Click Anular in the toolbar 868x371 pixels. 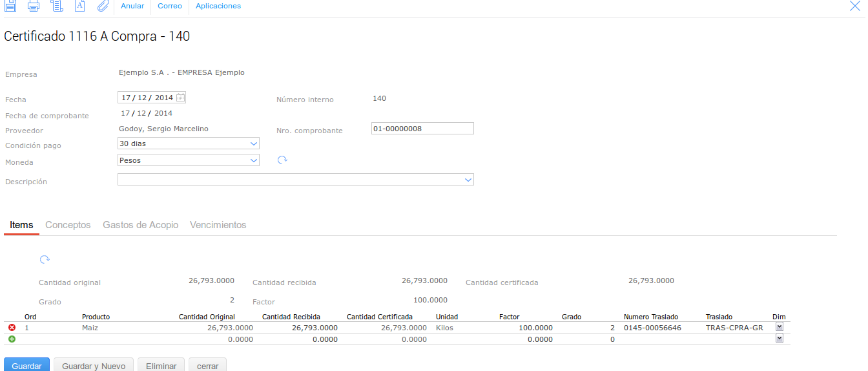click(x=132, y=6)
